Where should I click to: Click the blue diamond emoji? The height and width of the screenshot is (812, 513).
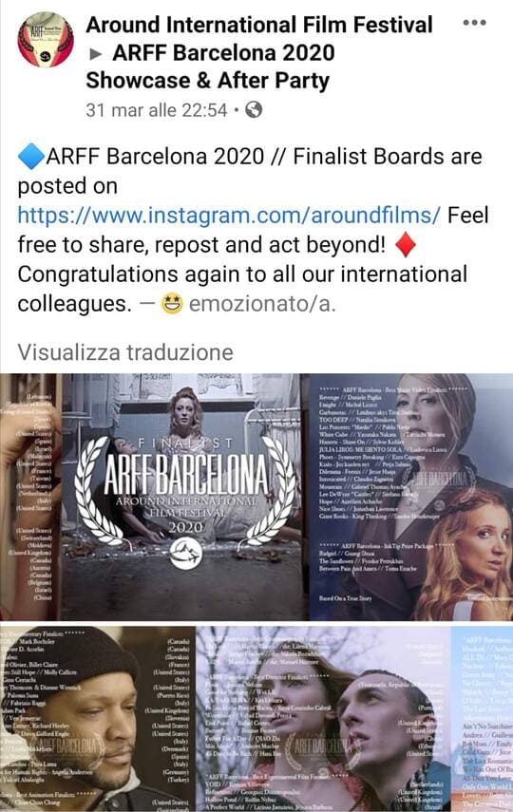click(x=30, y=157)
